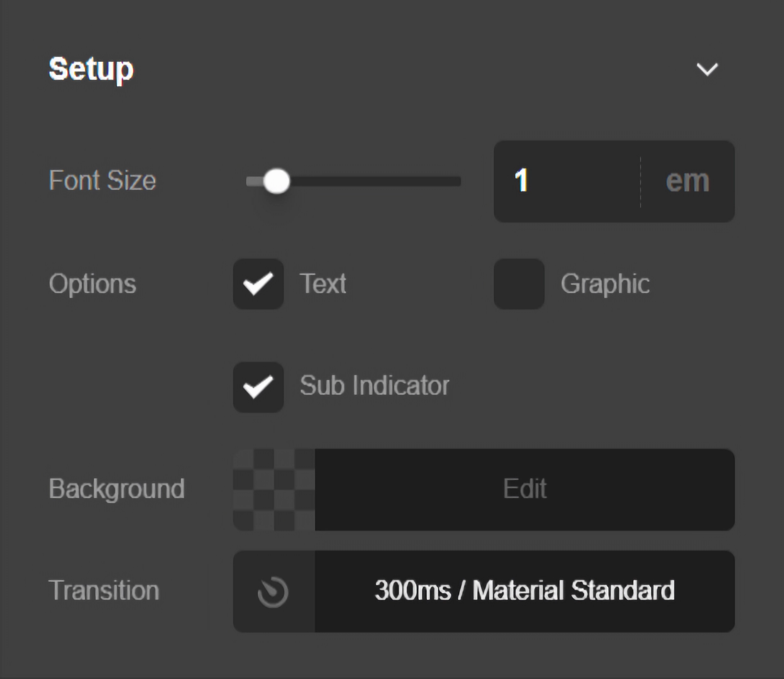Image resolution: width=784 pixels, height=679 pixels.
Task: Collapse the Setup section chevron
Action: [x=707, y=69]
